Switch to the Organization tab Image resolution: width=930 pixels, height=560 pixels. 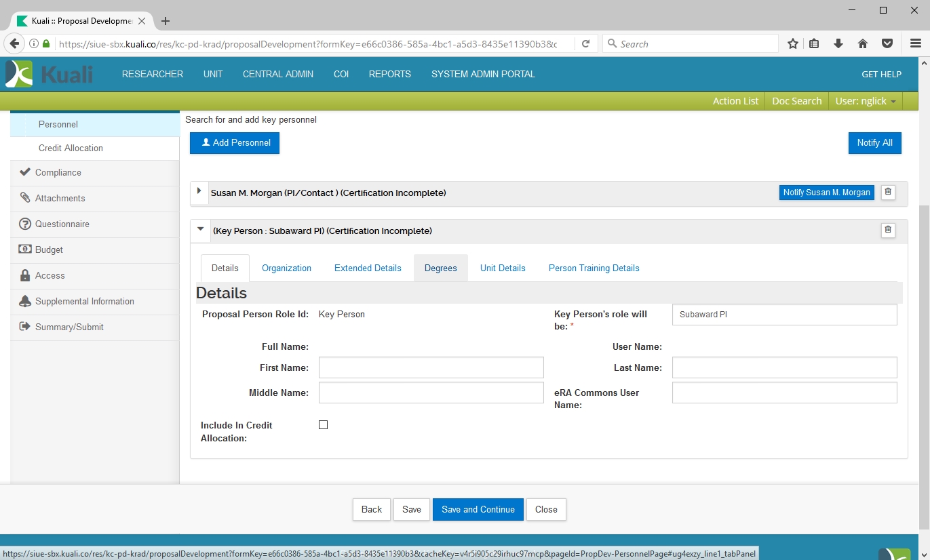286,268
